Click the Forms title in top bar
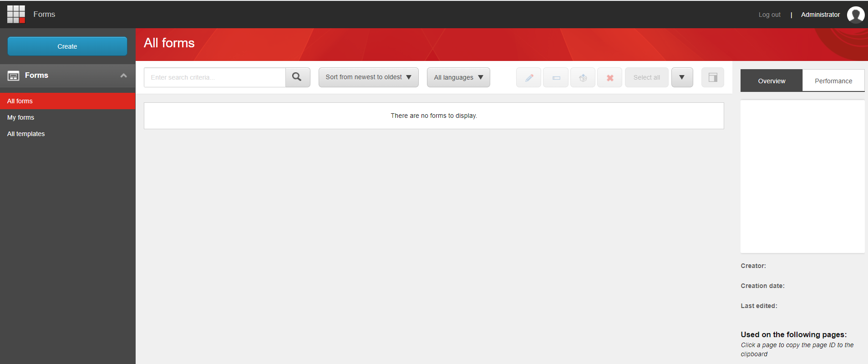868x364 pixels. (x=44, y=14)
